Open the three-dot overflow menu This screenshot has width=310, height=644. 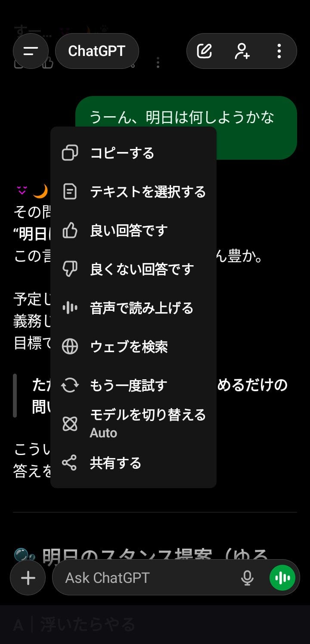pos(279,51)
